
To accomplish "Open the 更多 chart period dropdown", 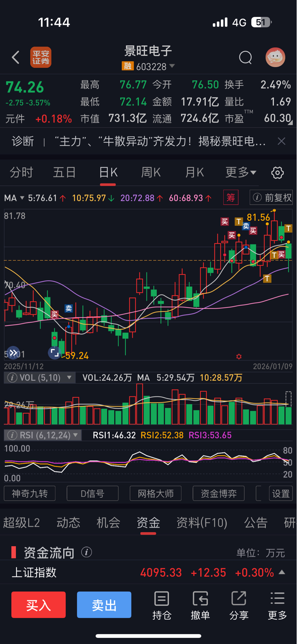I will coord(241,173).
